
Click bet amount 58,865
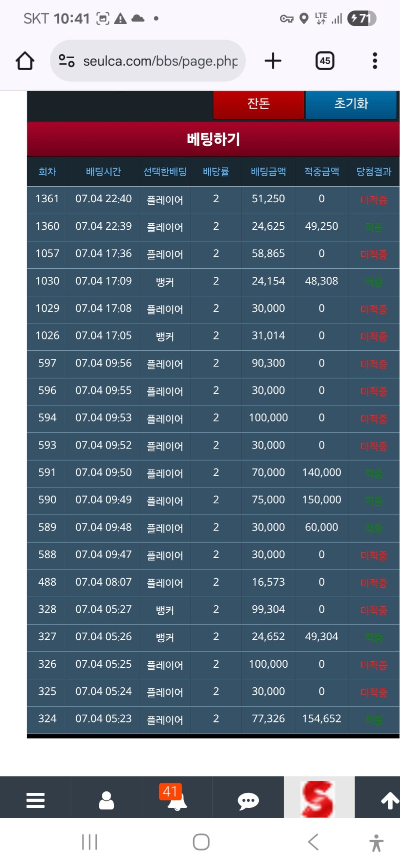point(268,254)
